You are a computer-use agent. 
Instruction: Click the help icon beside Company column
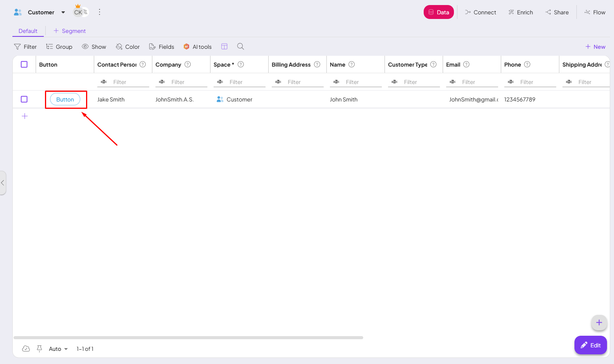(x=188, y=65)
